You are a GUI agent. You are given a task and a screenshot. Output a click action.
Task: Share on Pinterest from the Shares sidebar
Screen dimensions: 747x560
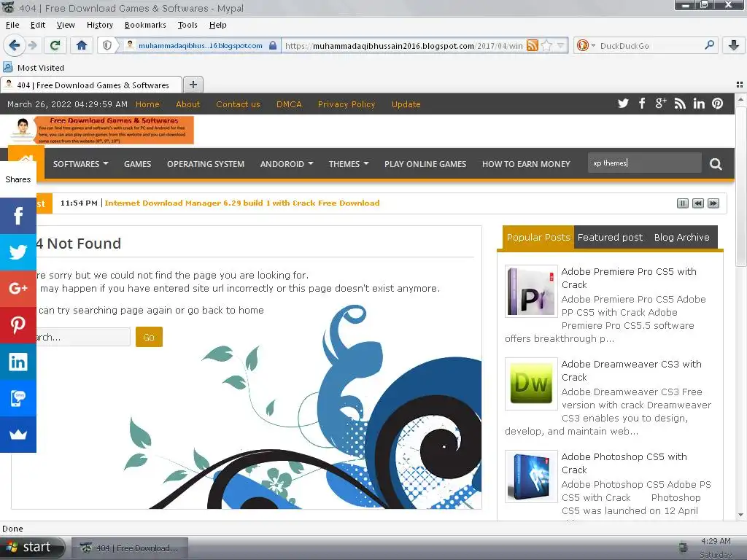18,324
